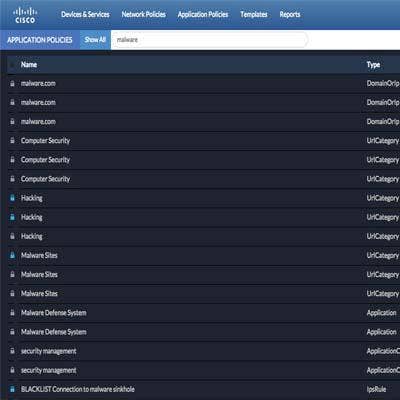Sort by the Type column header
Image resolution: width=400 pixels, height=400 pixels.
point(373,65)
